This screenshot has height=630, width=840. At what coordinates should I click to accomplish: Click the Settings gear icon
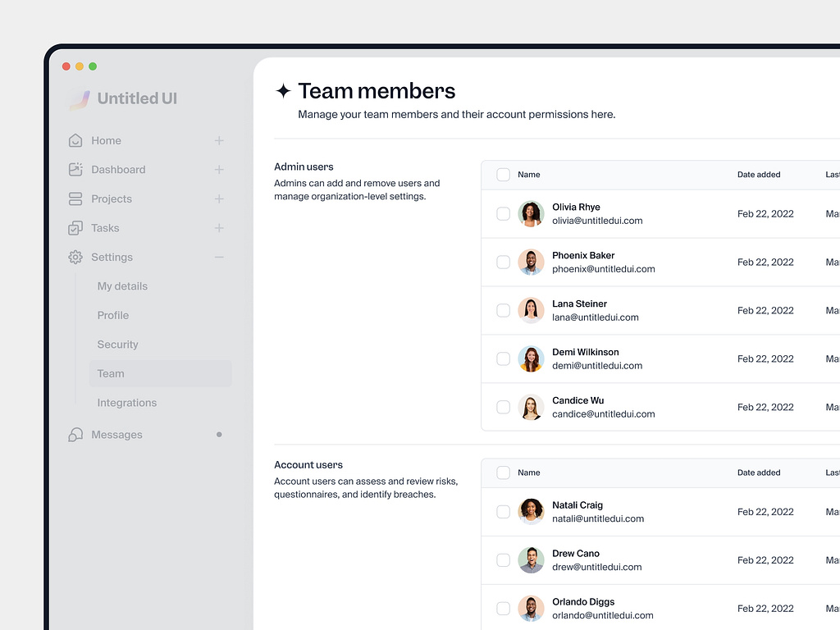[x=75, y=257]
